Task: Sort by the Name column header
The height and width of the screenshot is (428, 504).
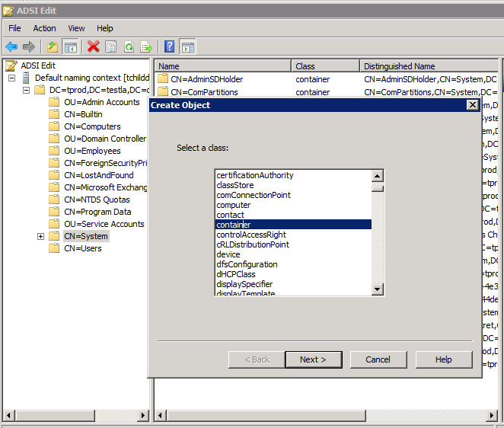Action: [223, 66]
